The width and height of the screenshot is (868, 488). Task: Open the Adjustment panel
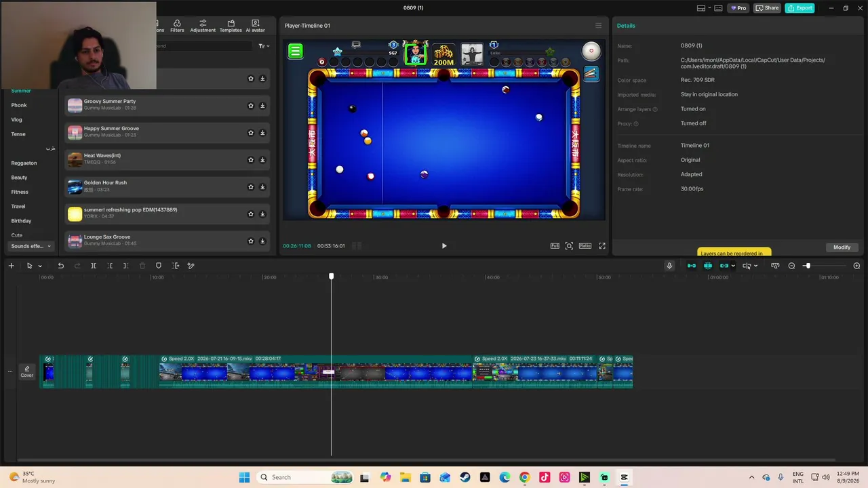pos(203,26)
